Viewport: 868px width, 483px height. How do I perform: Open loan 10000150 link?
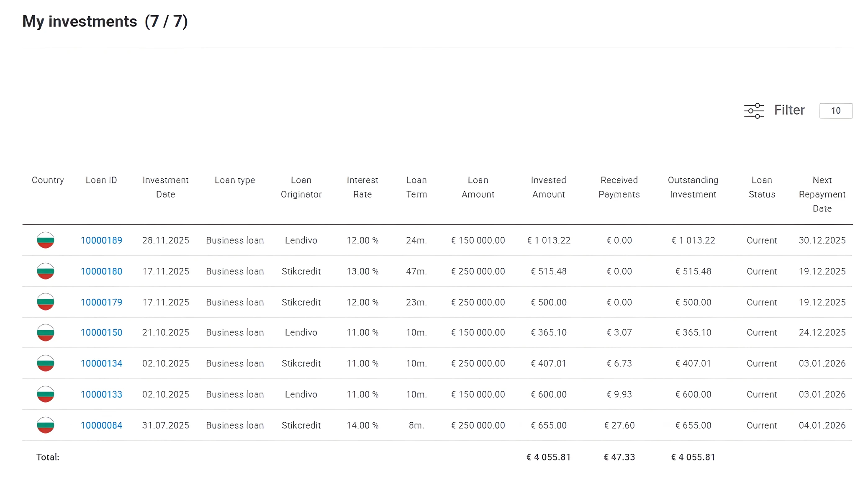coord(101,333)
